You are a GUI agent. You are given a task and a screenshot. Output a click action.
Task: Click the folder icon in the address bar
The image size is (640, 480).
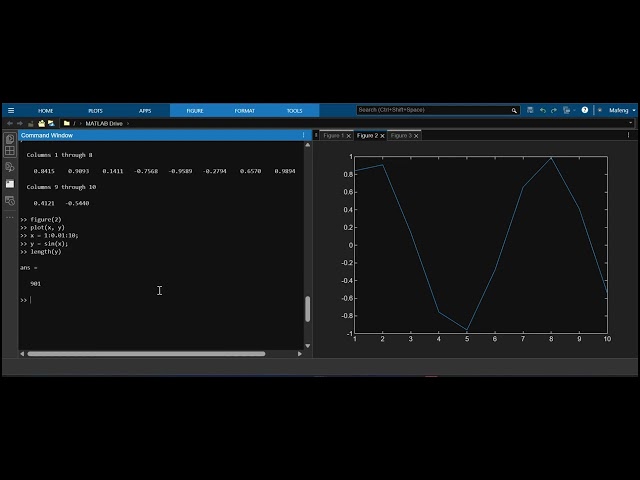[x=67, y=123]
